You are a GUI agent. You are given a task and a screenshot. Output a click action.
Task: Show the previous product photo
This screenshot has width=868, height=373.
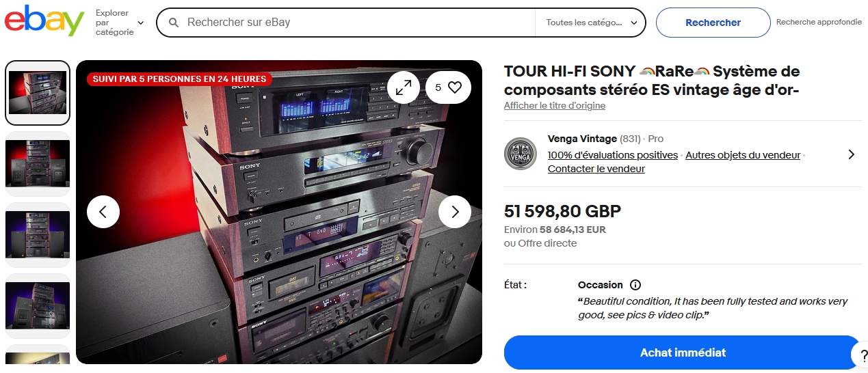(103, 212)
